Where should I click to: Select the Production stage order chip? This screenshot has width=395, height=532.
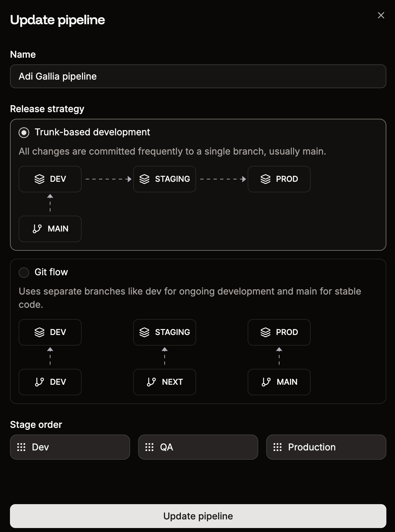(326, 447)
